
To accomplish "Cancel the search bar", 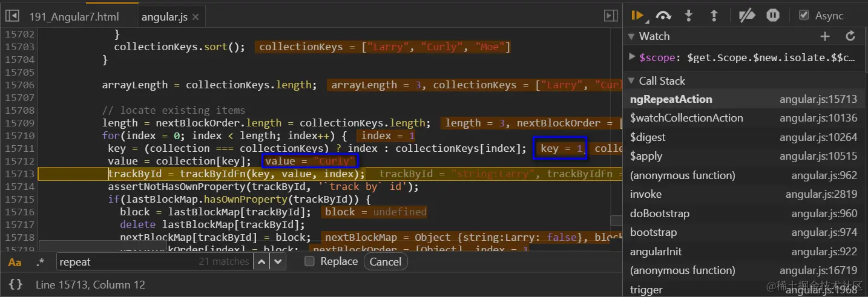I will click(386, 262).
